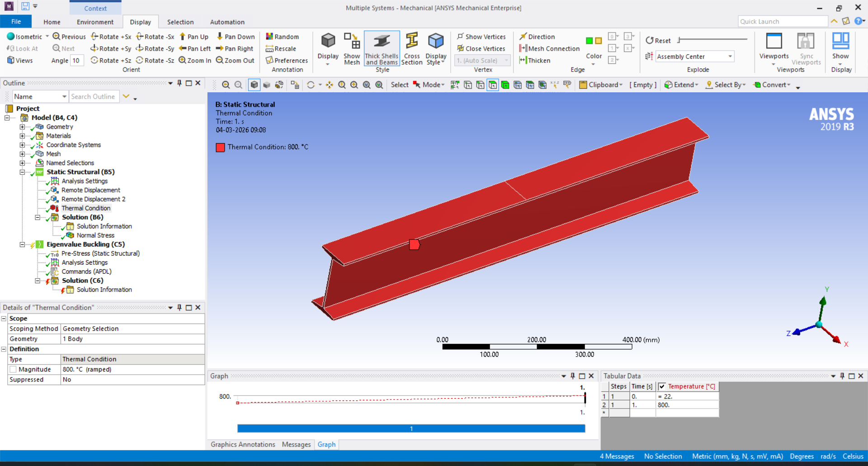This screenshot has height=466, width=868.
Task: Click the Rescale annotation tool
Action: [281, 48]
